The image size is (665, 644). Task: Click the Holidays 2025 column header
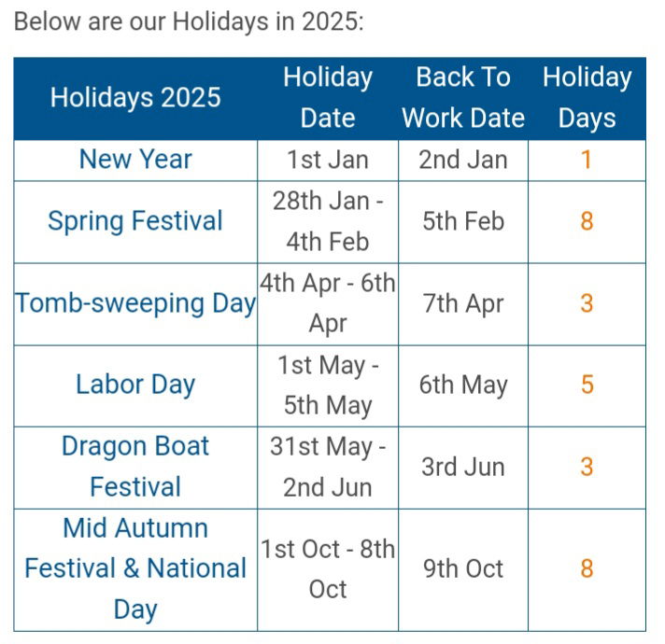tap(135, 97)
